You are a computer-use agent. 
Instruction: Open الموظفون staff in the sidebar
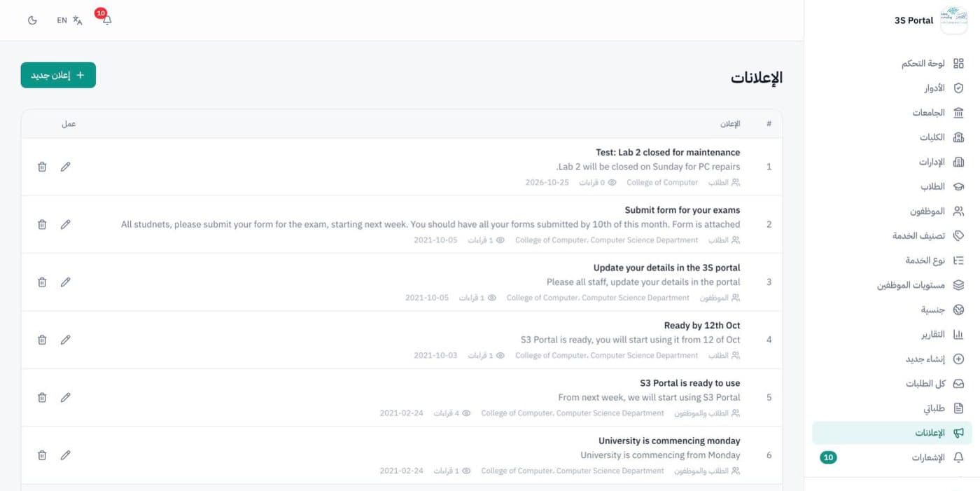[x=892, y=212]
